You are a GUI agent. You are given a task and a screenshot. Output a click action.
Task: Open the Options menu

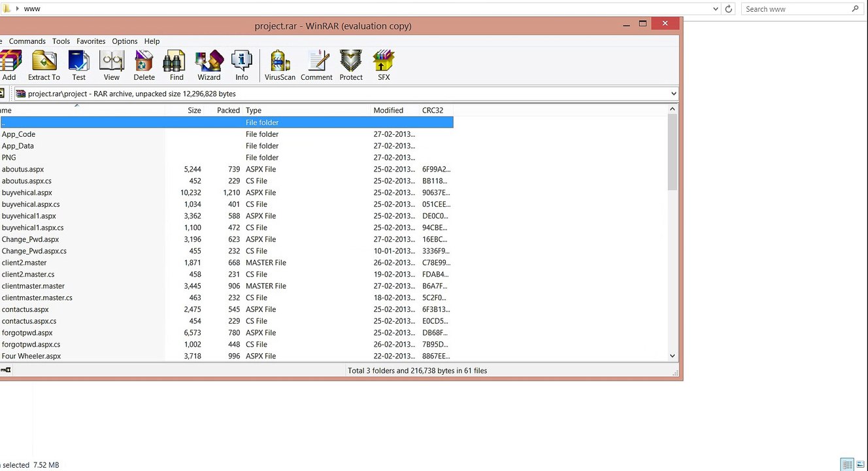pyautogui.click(x=125, y=41)
